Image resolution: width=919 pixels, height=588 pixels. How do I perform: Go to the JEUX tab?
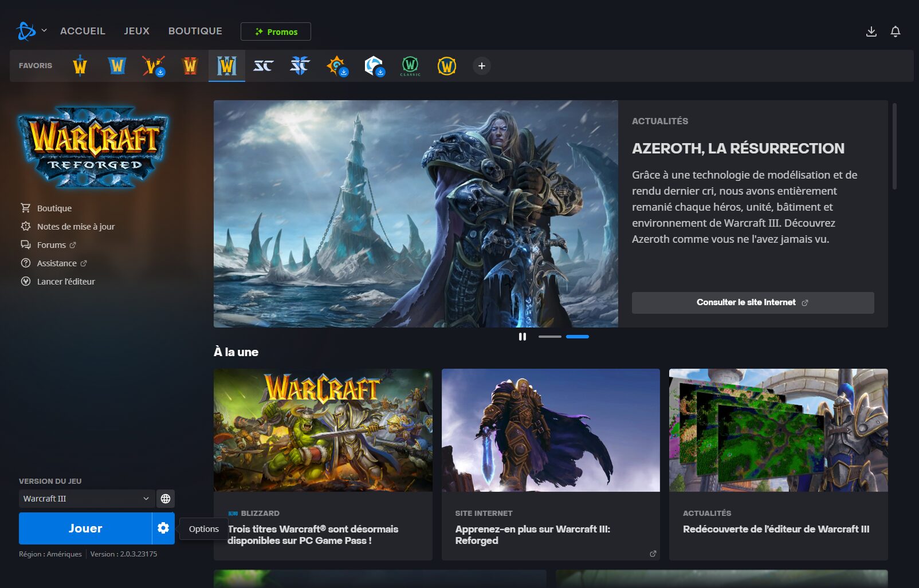[x=136, y=31]
